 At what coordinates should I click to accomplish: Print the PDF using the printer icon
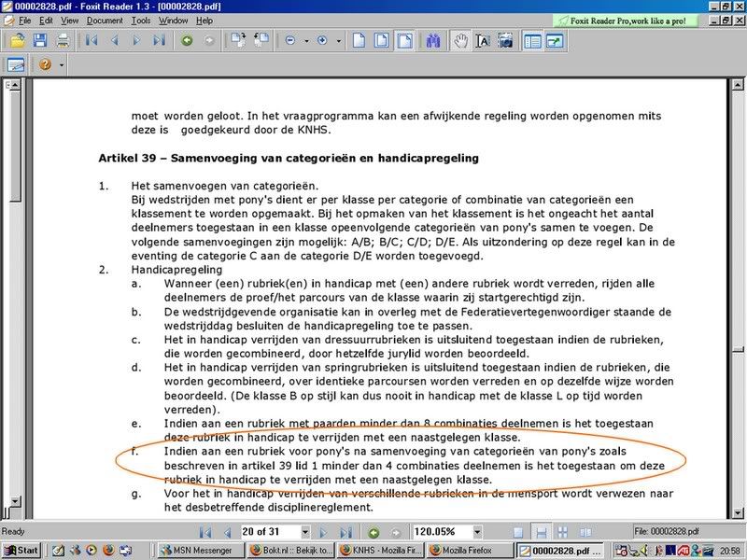tap(63, 40)
